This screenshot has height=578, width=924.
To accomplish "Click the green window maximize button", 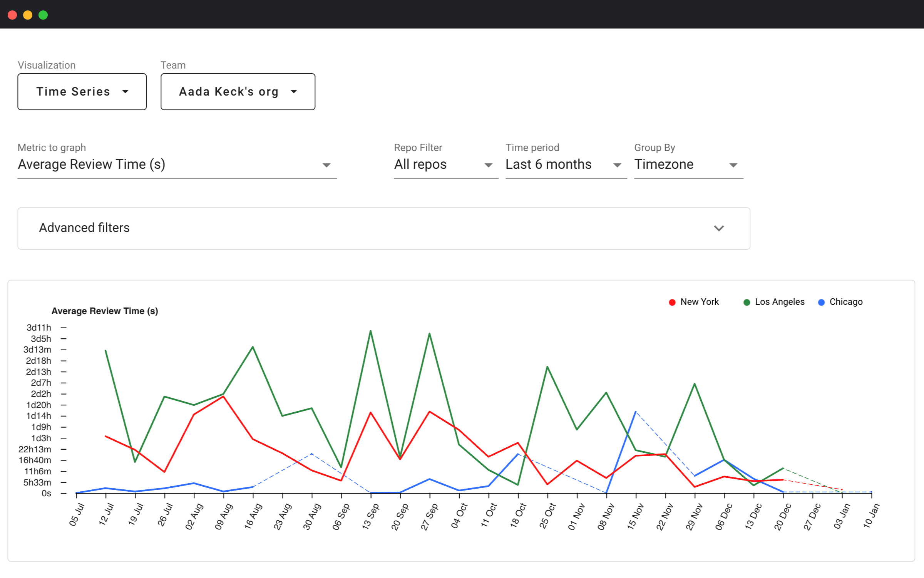I will (x=43, y=15).
